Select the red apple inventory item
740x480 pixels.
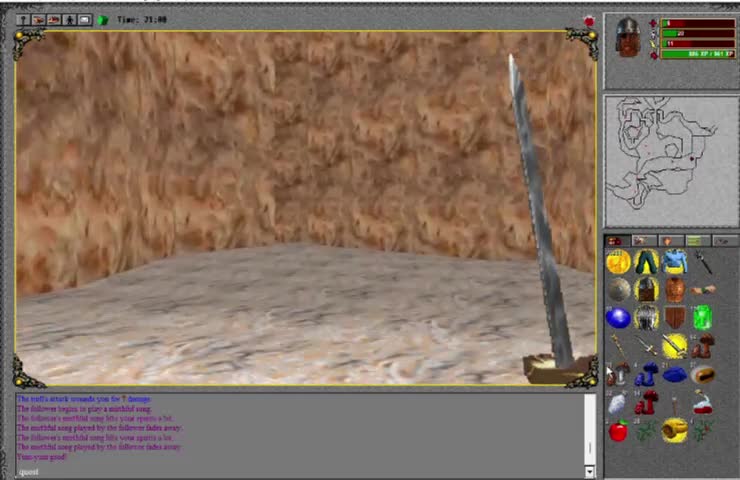click(x=618, y=430)
